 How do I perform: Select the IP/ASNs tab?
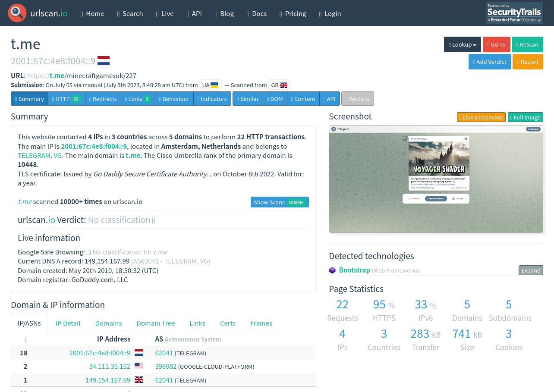tap(29, 323)
